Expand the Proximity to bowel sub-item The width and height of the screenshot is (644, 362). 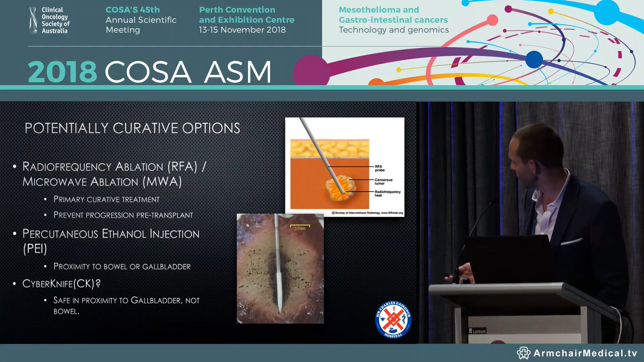tap(122, 266)
